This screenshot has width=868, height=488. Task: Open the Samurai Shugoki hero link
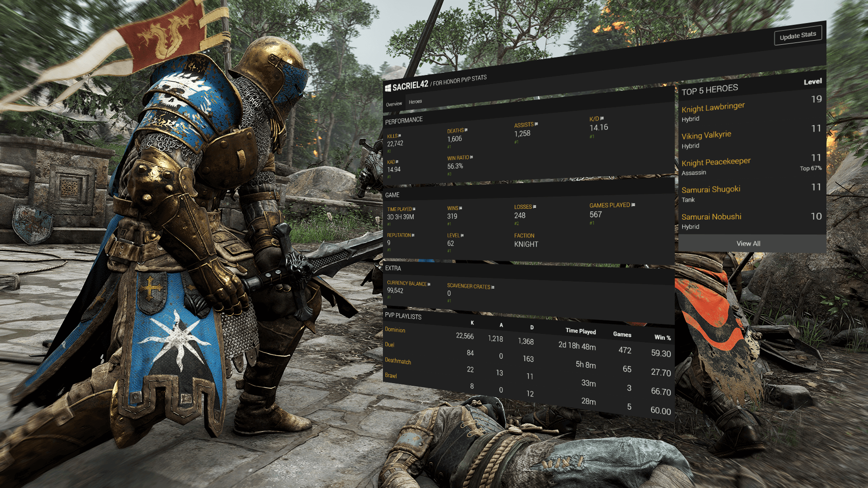pyautogui.click(x=711, y=189)
